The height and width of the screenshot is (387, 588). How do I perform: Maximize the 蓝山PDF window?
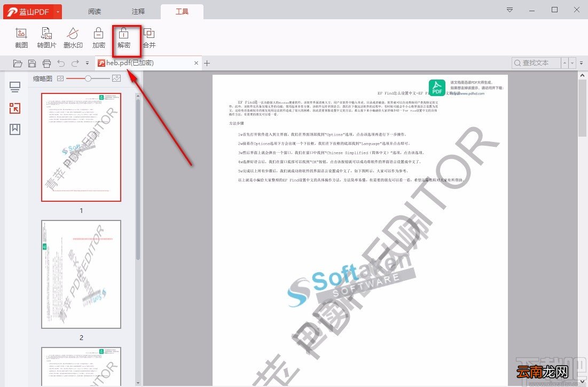pyautogui.click(x=555, y=10)
